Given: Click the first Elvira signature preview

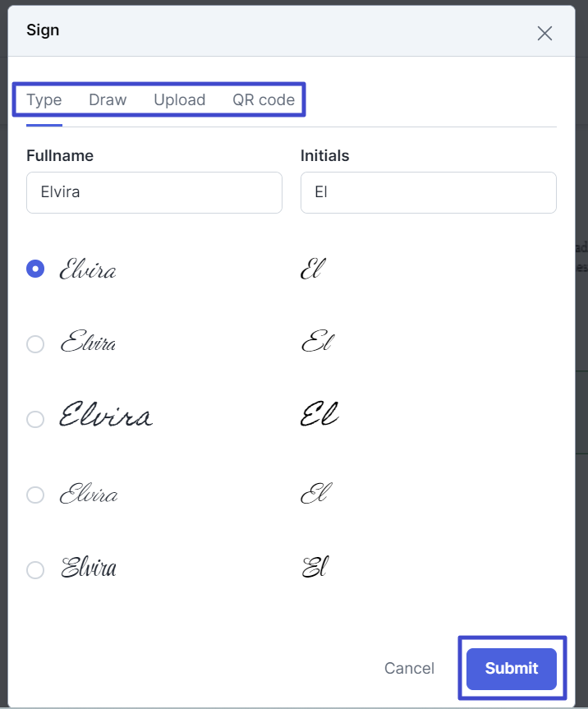Looking at the screenshot, I should click(88, 269).
